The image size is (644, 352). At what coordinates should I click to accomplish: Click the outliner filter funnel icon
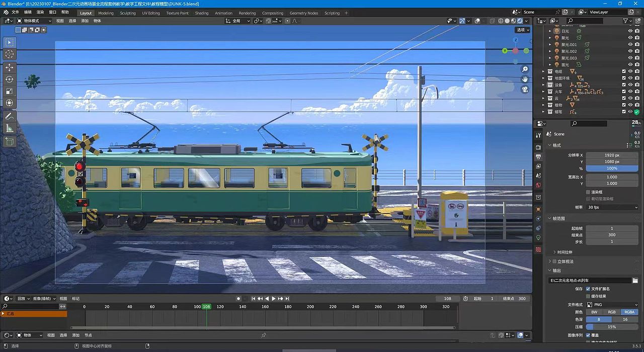coord(625,21)
